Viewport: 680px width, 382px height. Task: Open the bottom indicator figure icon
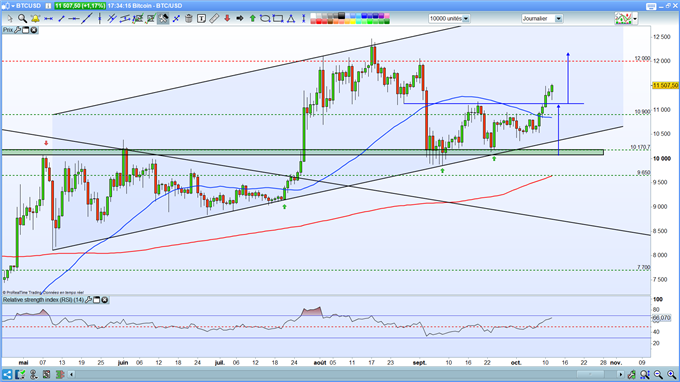pos(34,375)
